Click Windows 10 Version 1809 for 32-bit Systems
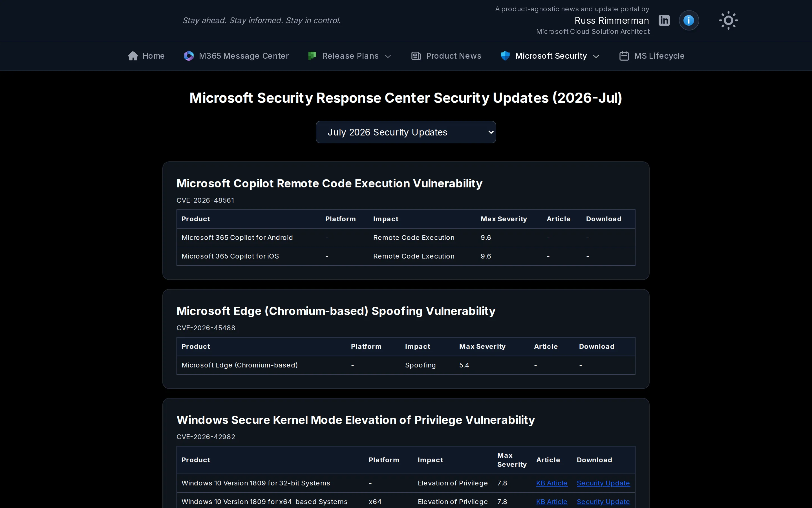812x508 pixels. 256,483
